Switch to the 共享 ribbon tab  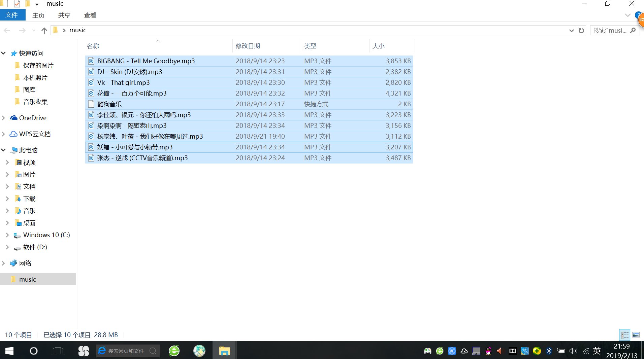(x=64, y=15)
